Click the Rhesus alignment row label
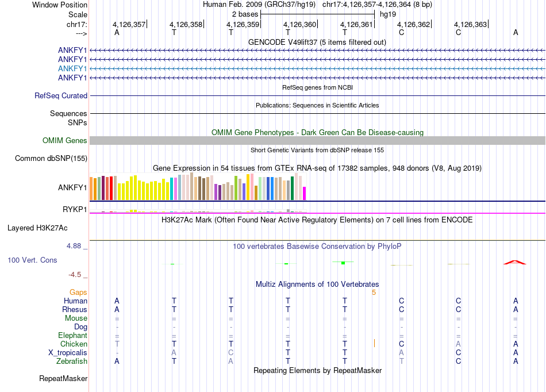This screenshot has width=546, height=392. [x=75, y=309]
